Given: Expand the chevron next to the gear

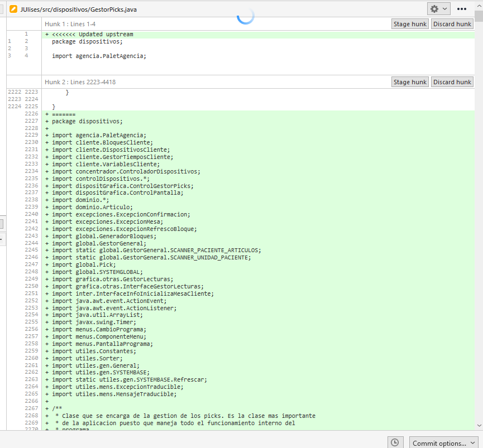Looking at the screenshot, I should 445,9.
